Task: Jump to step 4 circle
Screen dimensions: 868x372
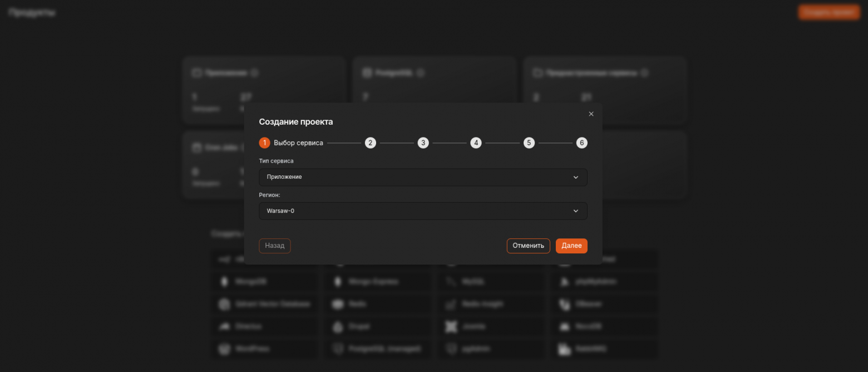Action: click(x=476, y=143)
